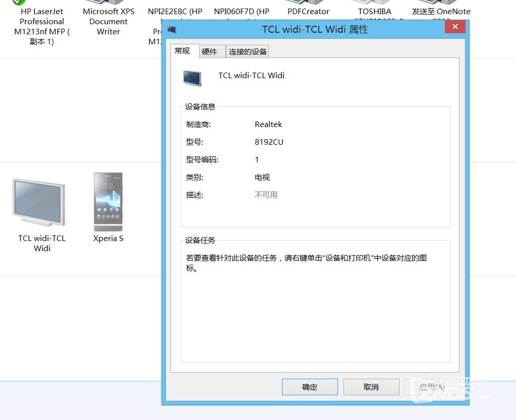
Task: Select the NPI060F7D HP printer label
Action: coord(242,12)
